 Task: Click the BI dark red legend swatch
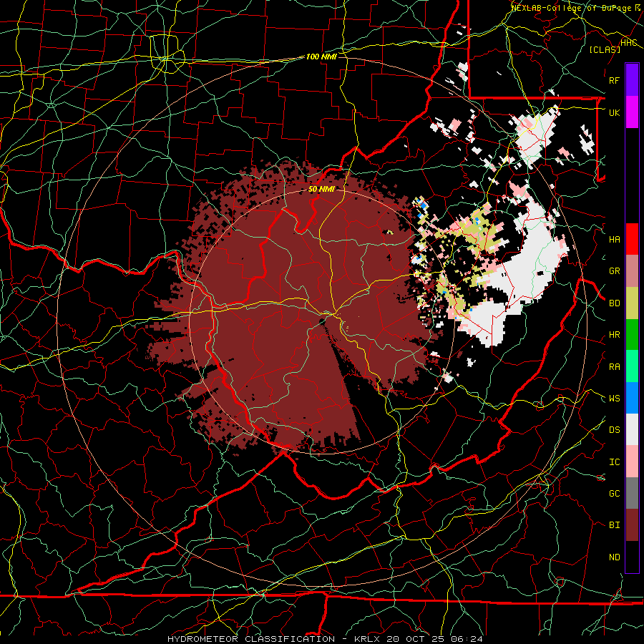[x=632, y=525]
